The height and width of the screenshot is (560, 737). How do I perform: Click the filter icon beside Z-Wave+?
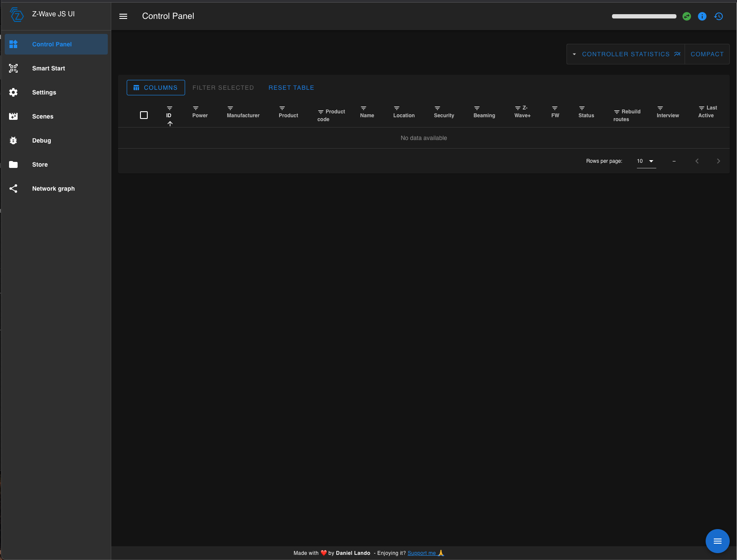[518, 108]
